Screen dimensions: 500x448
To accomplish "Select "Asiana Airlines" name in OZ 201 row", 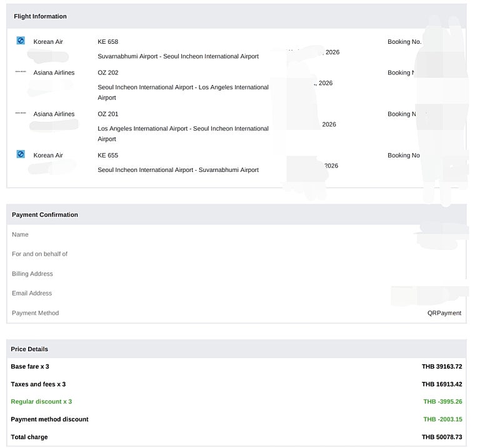I will click(x=54, y=114).
